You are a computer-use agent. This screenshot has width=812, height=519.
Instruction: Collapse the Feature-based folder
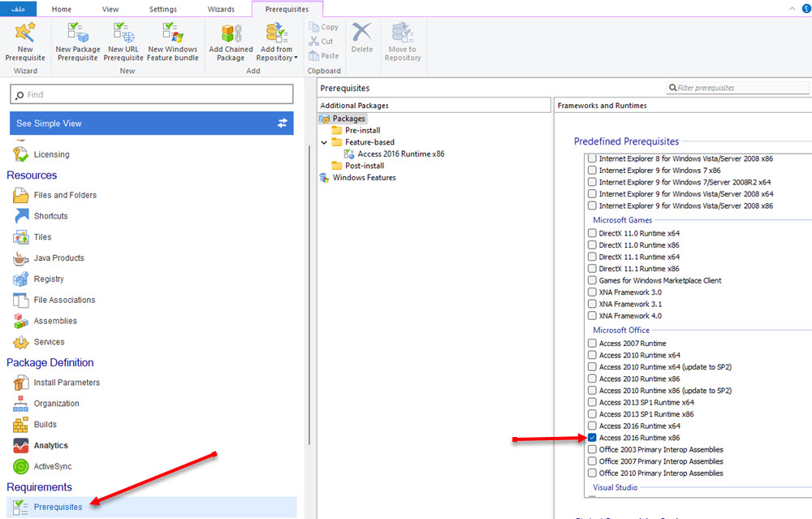(x=324, y=142)
